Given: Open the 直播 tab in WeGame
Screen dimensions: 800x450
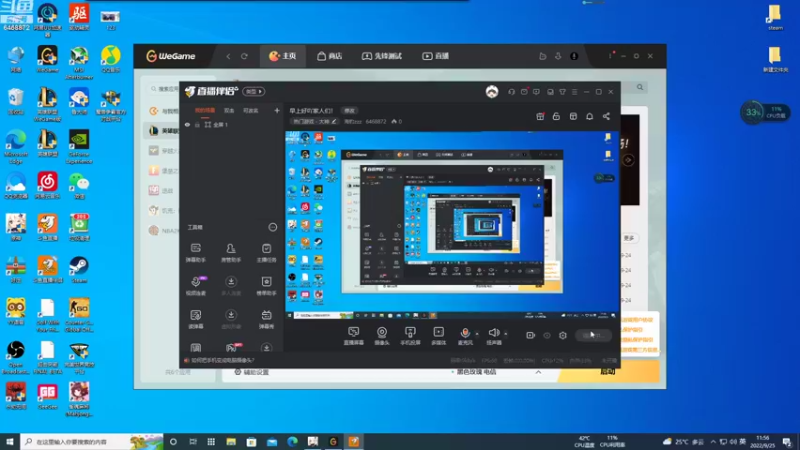Looking at the screenshot, I should click(x=435, y=56).
